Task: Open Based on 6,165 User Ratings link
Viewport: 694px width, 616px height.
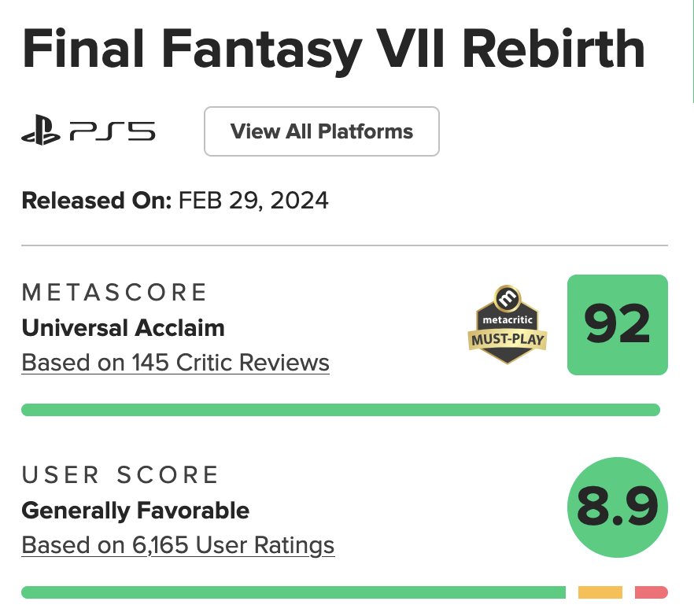Action: pos(178,544)
